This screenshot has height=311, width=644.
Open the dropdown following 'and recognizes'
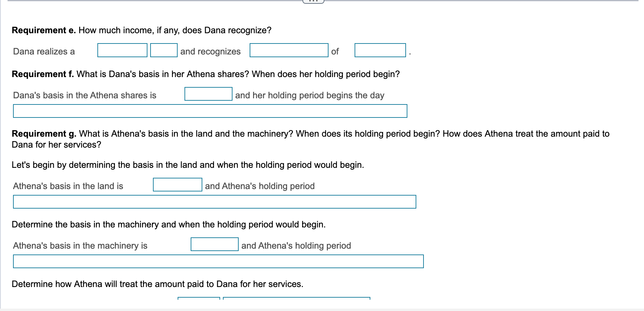[289, 50]
